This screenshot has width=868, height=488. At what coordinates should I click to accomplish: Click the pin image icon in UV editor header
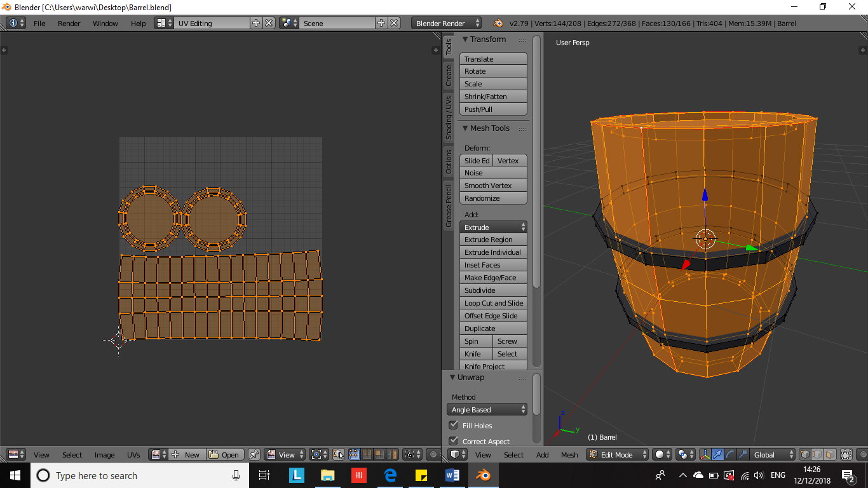(254, 454)
